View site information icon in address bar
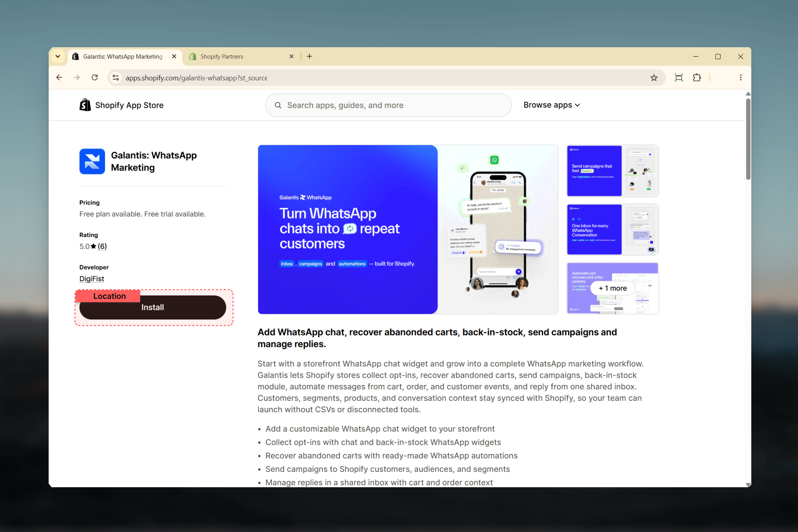Screen dimensions: 798x532 [116, 78]
